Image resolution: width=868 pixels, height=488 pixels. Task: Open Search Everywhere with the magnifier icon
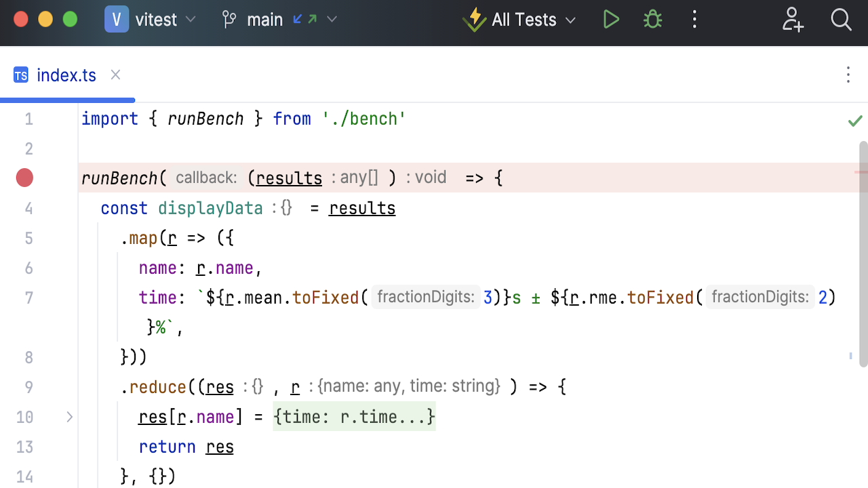click(x=841, y=20)
